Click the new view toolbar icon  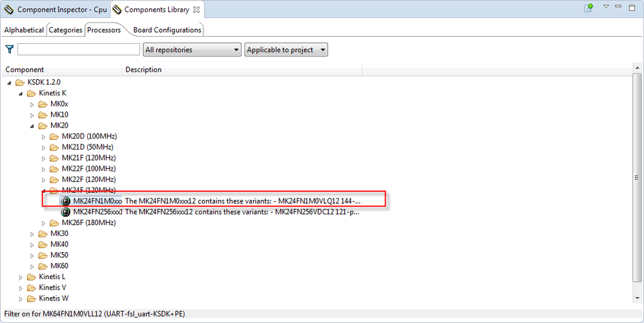(x=589, y=7)
